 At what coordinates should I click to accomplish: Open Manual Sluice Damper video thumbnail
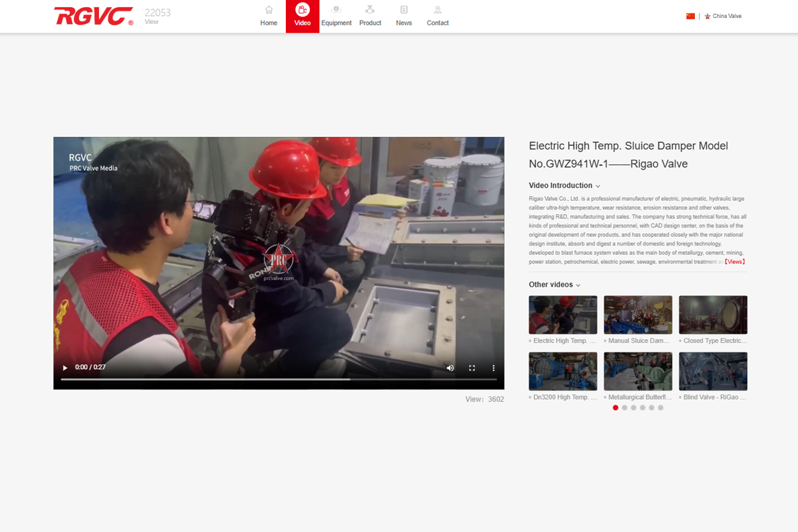638,315
